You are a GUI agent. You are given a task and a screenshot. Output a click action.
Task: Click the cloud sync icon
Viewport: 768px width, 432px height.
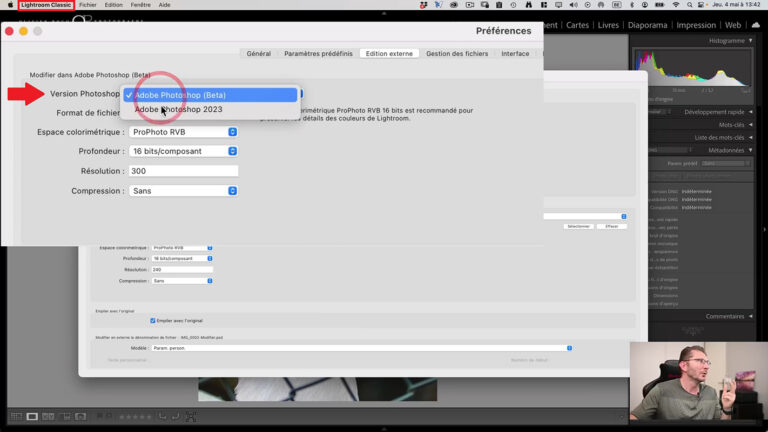pyautogui.click(x=756, y=25)
